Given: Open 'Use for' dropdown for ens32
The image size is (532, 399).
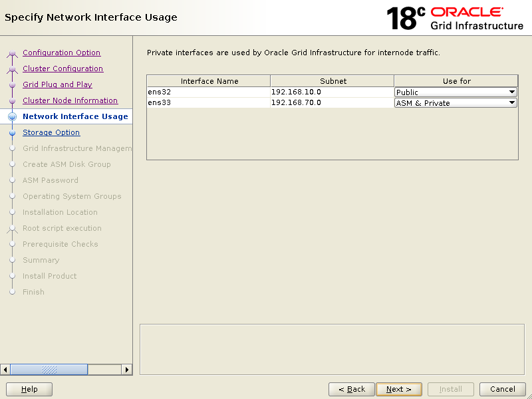Looking at the screenshot, I should [x=456, y=92].
